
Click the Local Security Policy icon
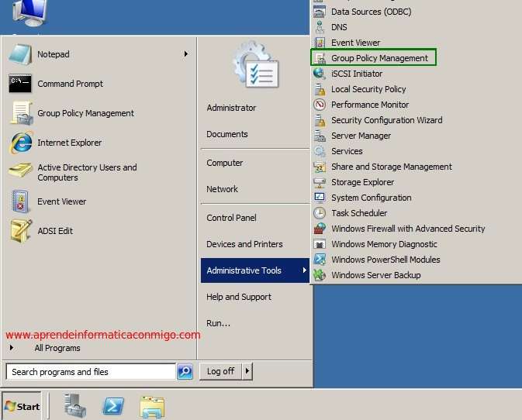320,89
